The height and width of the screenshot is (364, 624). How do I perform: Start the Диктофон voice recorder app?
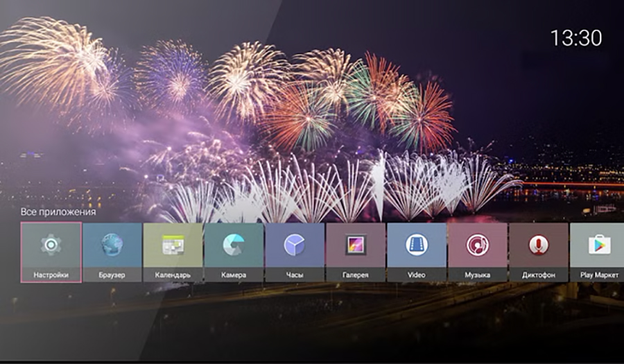click(x=539, y=252)
